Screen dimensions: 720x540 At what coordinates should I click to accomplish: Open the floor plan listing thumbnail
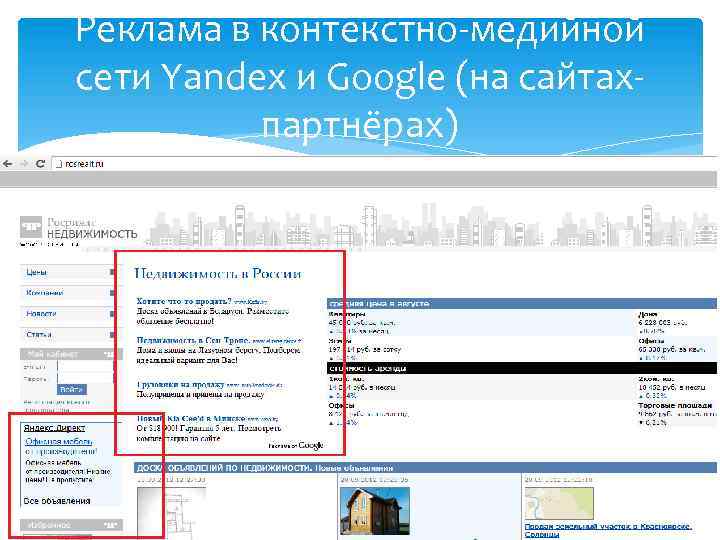[x=171, y=513]
